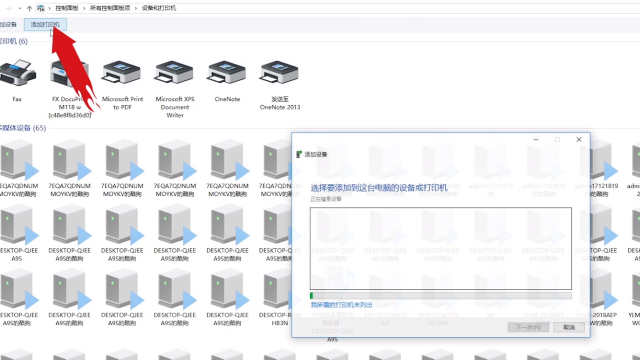Click the 设备和打印机 breadcrumb

[159, 8]
